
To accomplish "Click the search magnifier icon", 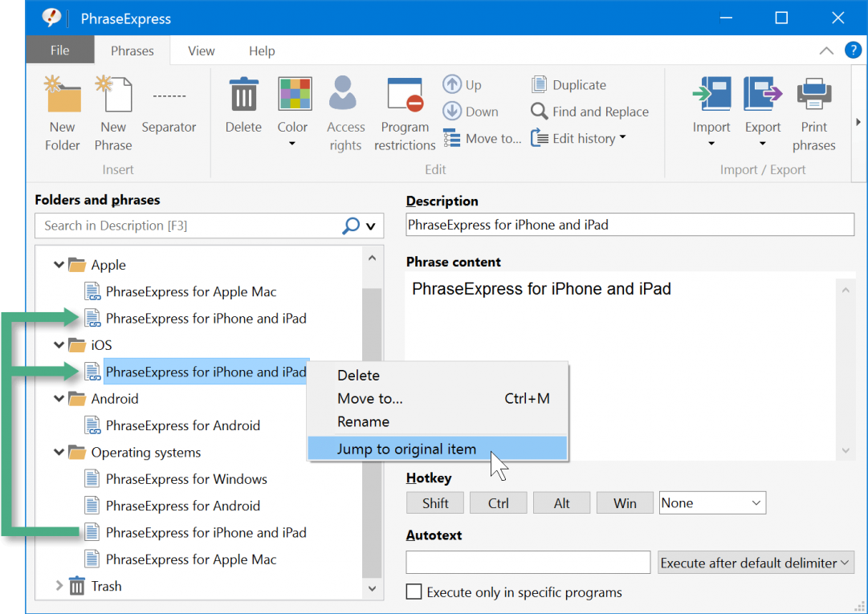I will [351, 226].
